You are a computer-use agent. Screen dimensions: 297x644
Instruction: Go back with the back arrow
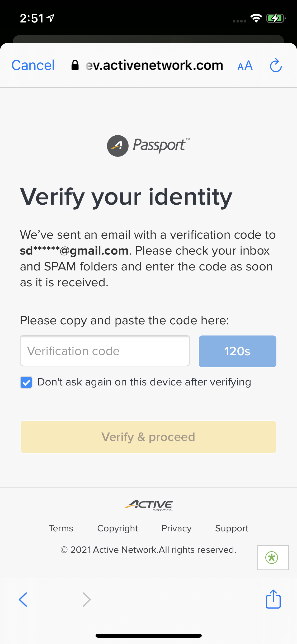23,599
